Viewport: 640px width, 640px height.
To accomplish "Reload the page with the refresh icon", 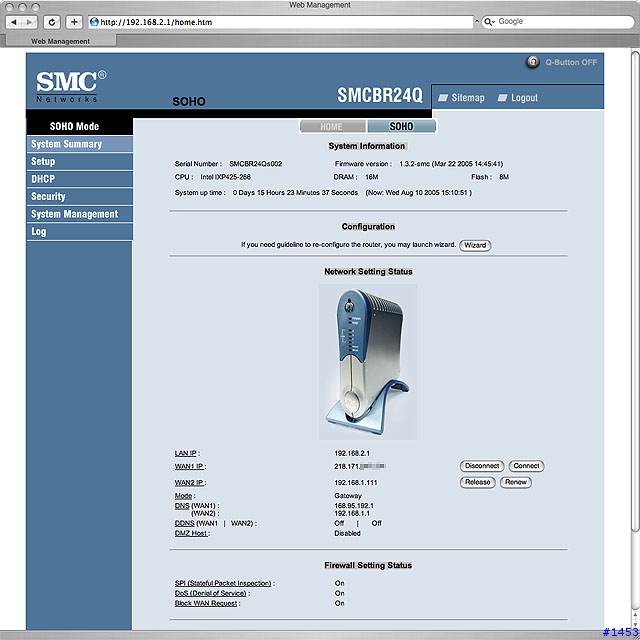I will tap(52, 22).
